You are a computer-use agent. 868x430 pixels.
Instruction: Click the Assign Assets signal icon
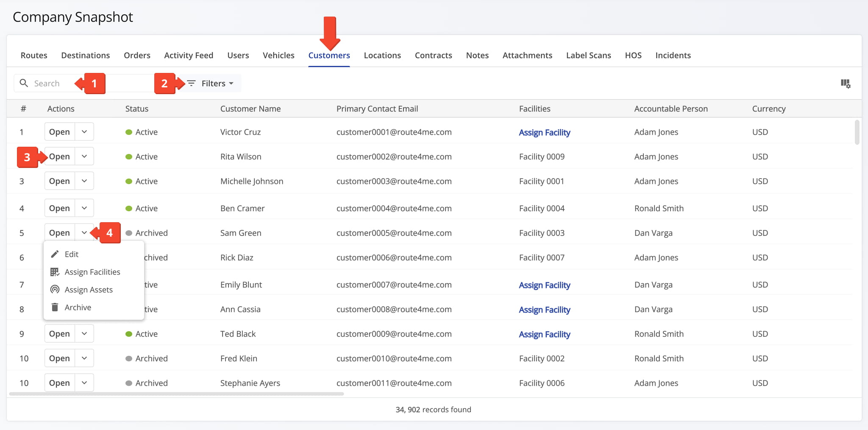[x=55, y=290]
